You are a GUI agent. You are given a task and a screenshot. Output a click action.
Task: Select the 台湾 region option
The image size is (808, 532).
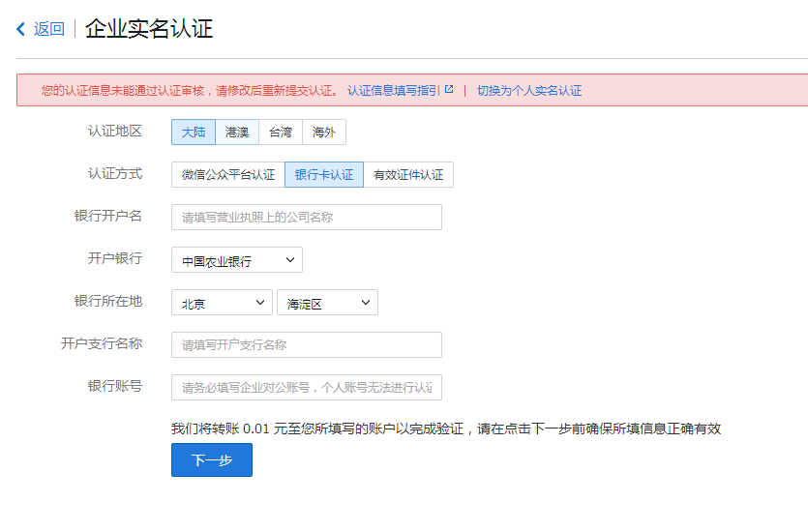(x=281, y=133)
